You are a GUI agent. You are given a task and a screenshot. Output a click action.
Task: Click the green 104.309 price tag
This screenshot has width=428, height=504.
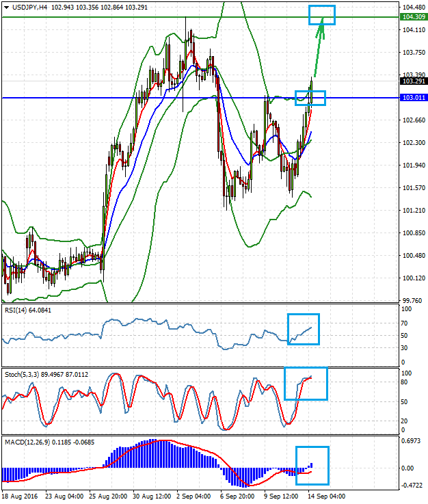(x=412, y=16)
